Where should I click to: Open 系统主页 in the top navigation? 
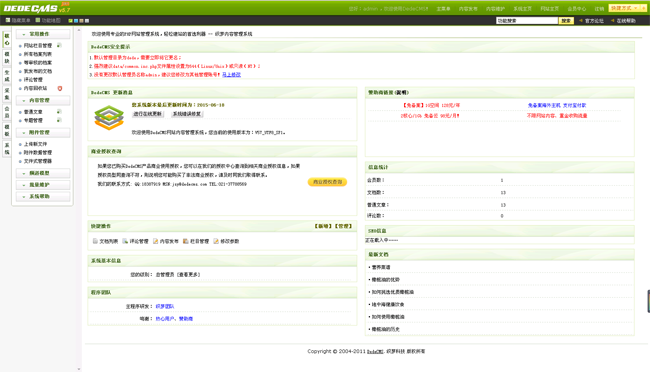click(522, 9)
